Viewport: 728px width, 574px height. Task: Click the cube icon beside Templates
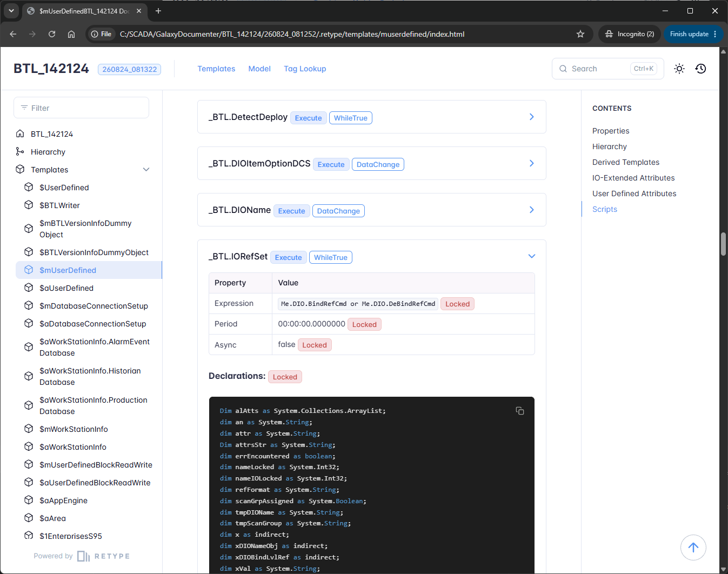pyautogui.click(x=20, y=169)
